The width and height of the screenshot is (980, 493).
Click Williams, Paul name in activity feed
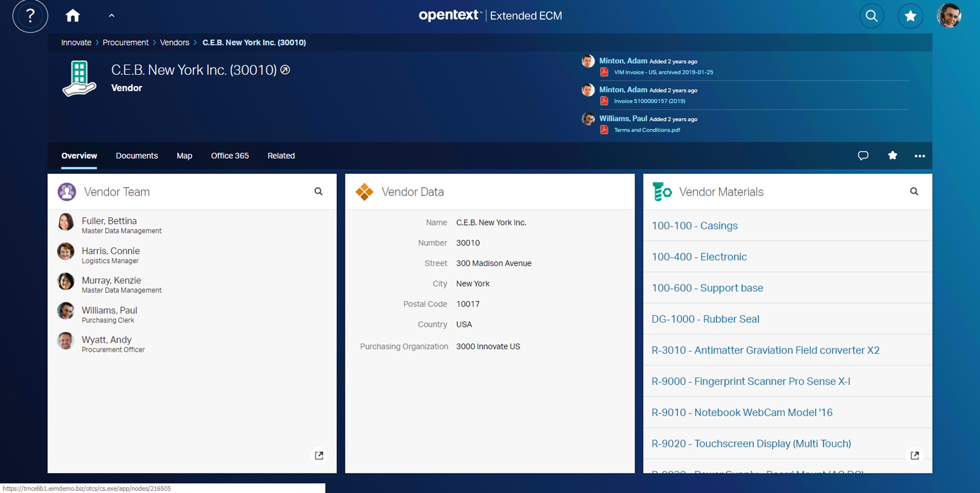623,119
